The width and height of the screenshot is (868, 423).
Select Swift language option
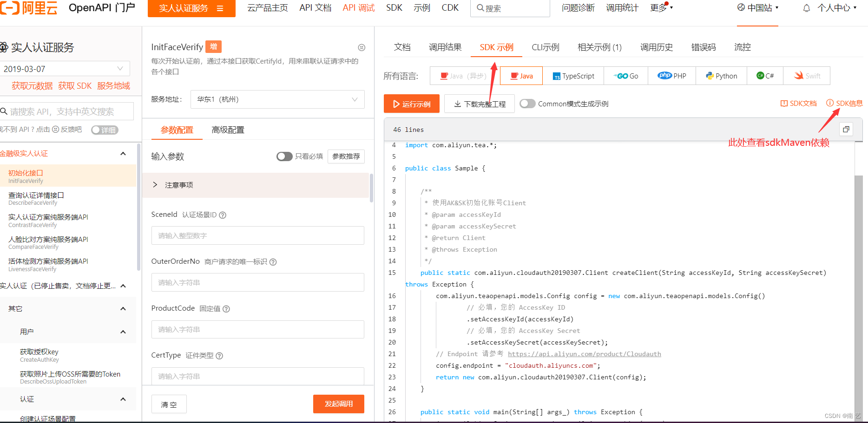point(807,76)
